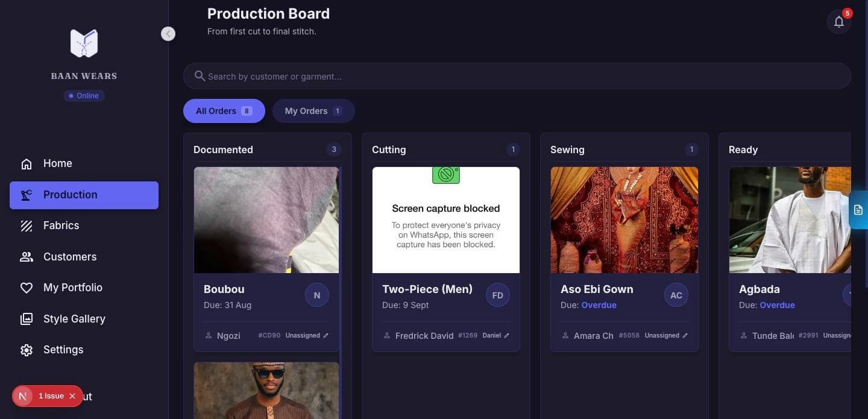The image size is (868, 419).
Task: Click the Ngozi customer name
Action: pos(228,336)
